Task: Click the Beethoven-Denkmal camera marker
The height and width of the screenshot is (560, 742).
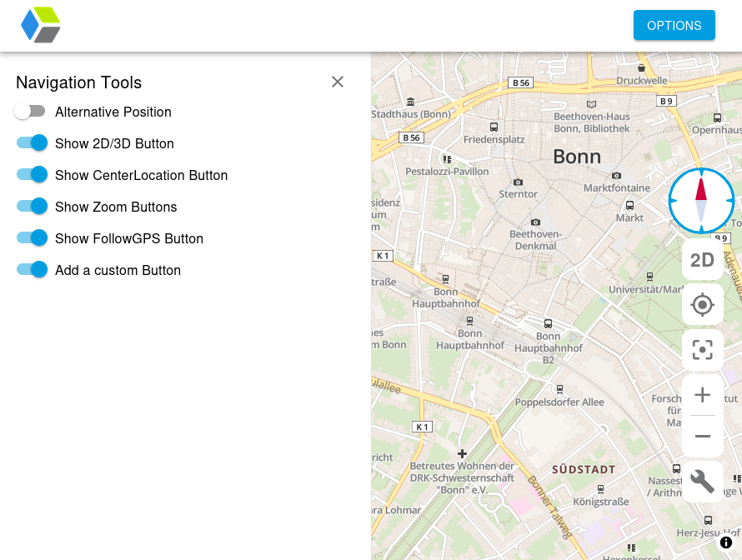Action: (x=535, y=222)
